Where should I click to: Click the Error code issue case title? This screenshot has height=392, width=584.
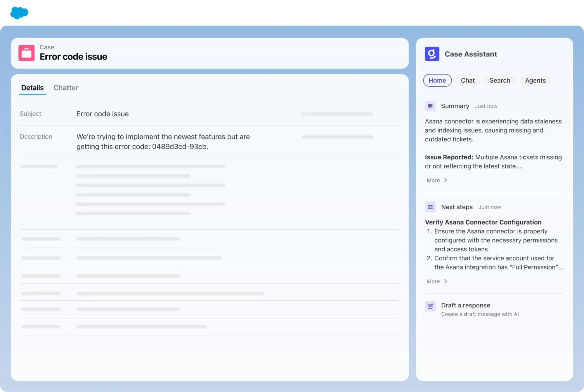pos(73,57)
